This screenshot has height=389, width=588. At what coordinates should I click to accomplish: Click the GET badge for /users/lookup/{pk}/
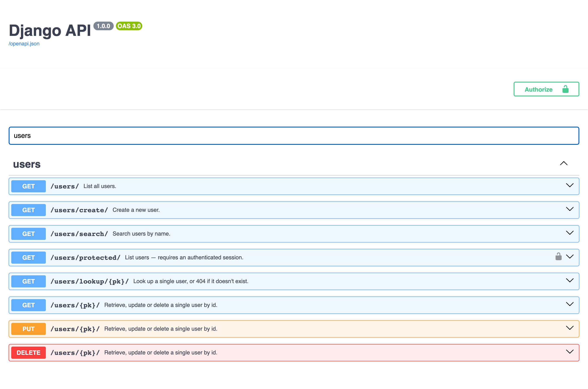coord(29,282)
